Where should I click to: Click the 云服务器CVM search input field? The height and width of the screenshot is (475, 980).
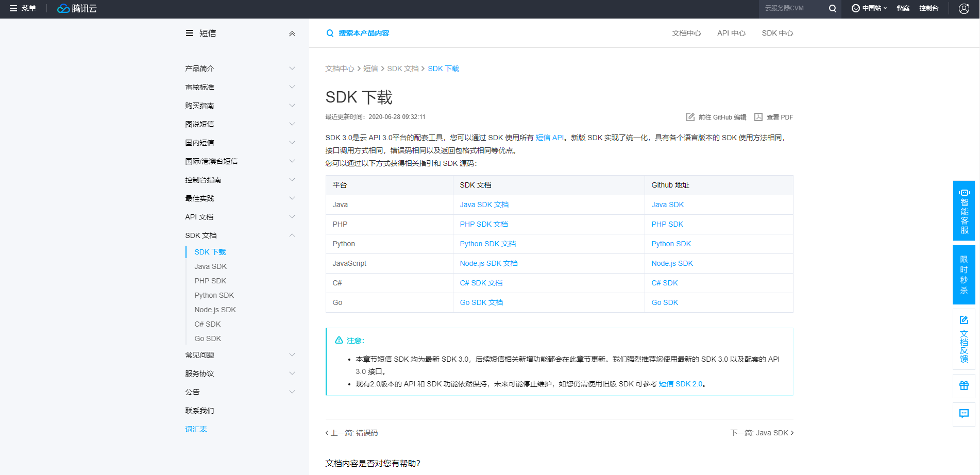click(788, 8)
